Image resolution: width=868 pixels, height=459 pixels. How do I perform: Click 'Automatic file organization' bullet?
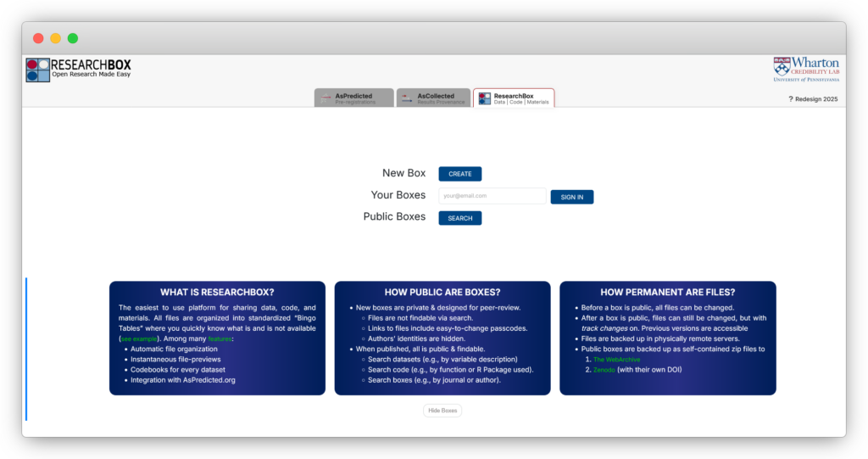(174, 350)
